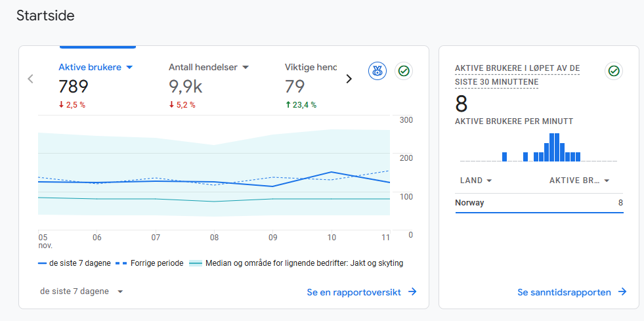Select the 789 Aktive brukere metric value

pyautogui.click(x=74, y=87)
